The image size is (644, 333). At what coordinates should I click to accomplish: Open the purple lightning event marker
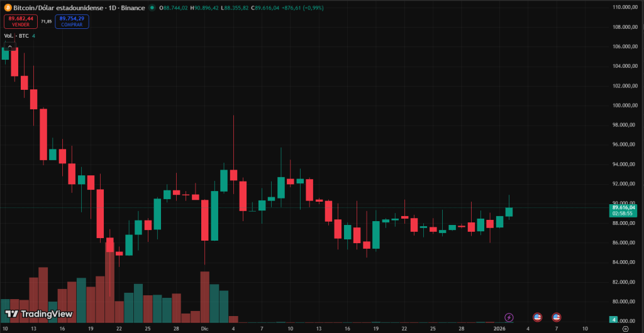pos(509,317)
